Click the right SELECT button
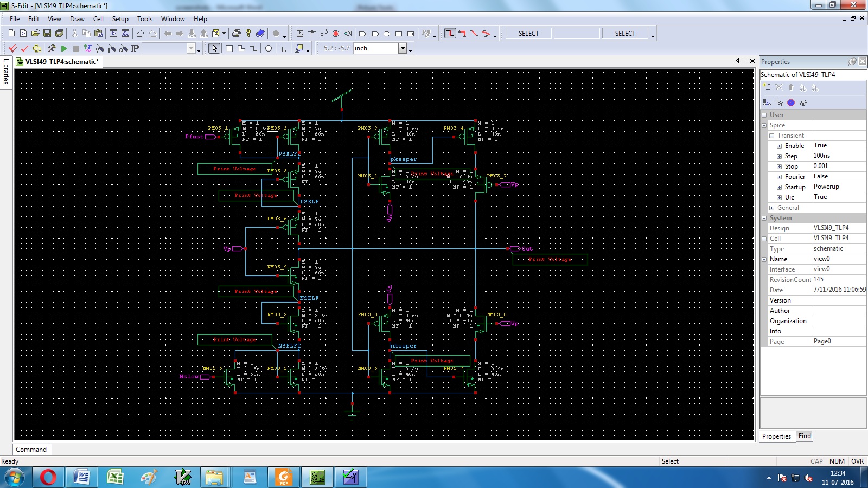Image resolution: width=868 pixels, height=488 pixels. pos(625,34)
